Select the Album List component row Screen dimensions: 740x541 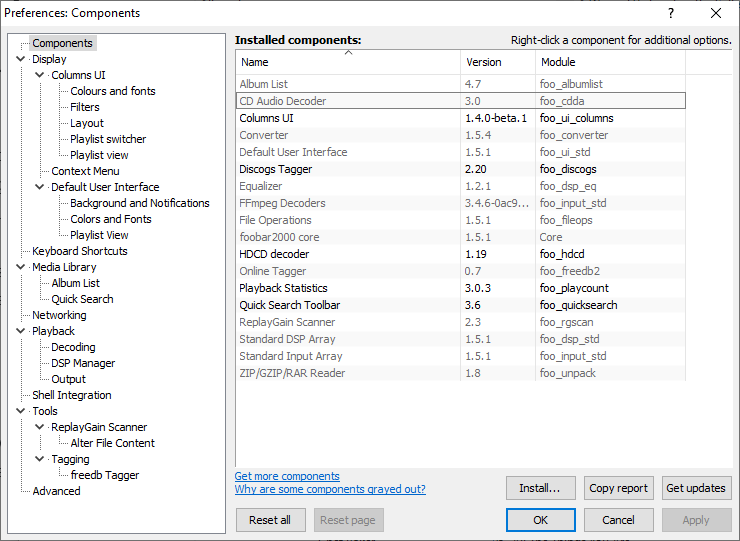coord(461,84)
